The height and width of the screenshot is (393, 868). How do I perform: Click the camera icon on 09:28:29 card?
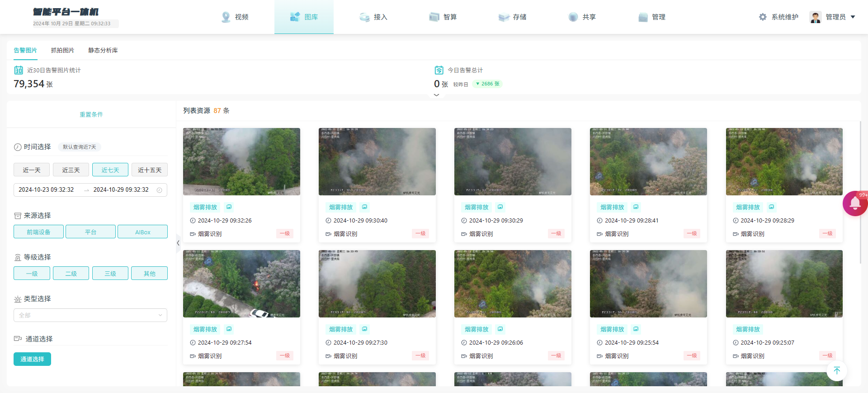point(736,234)
